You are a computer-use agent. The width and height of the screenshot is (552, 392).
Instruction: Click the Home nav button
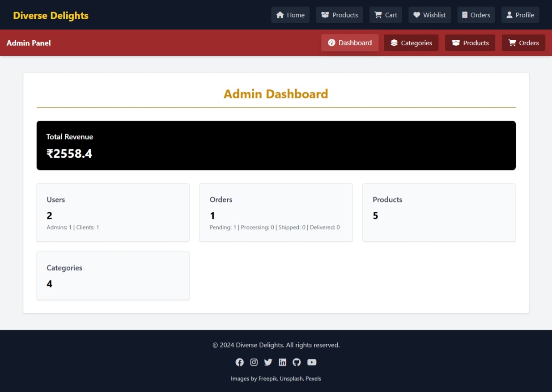[290, 15]
